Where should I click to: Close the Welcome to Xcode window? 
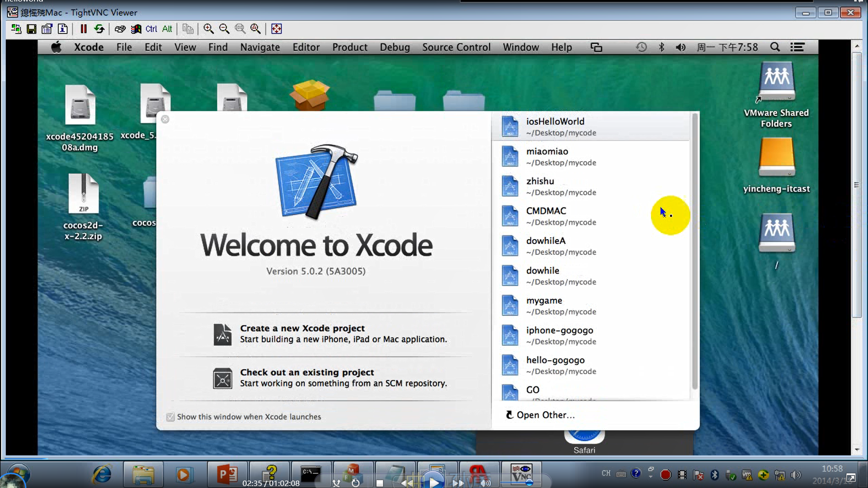pyautogui.click(x=165, y=119)
